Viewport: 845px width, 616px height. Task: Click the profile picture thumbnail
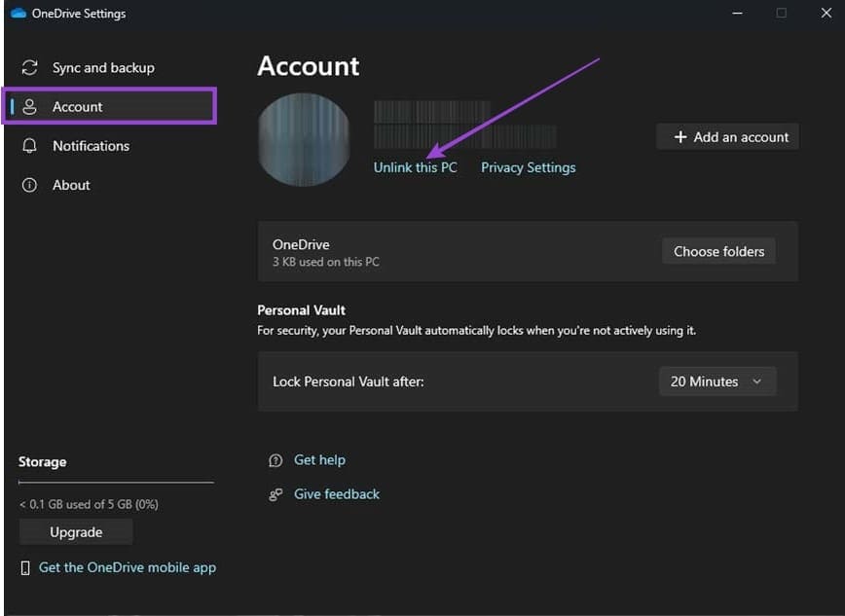coord(304,139)
